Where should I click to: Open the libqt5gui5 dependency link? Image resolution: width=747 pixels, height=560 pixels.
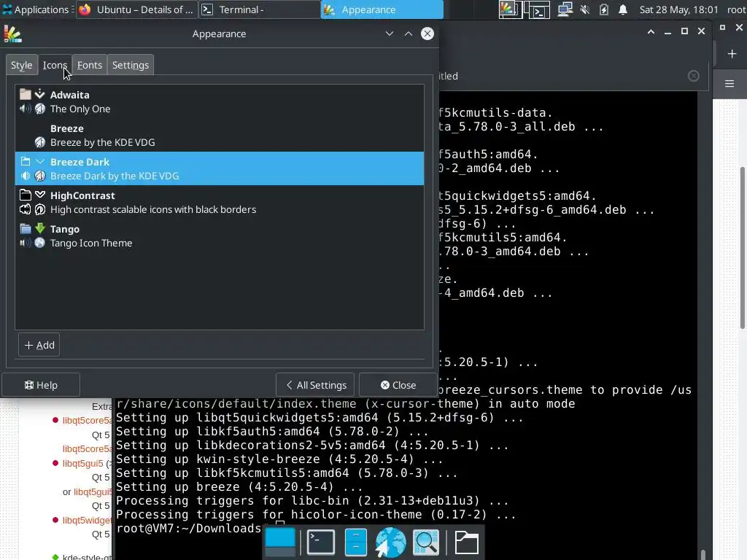click(x=83, y=463)
